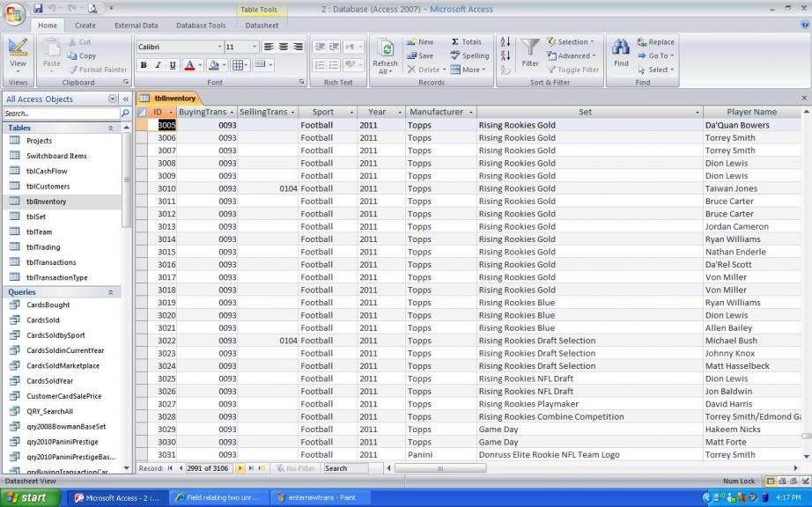Toggle Underline formatting
The width and height of the screenshot is (812, 507).
tap(173, 65)
